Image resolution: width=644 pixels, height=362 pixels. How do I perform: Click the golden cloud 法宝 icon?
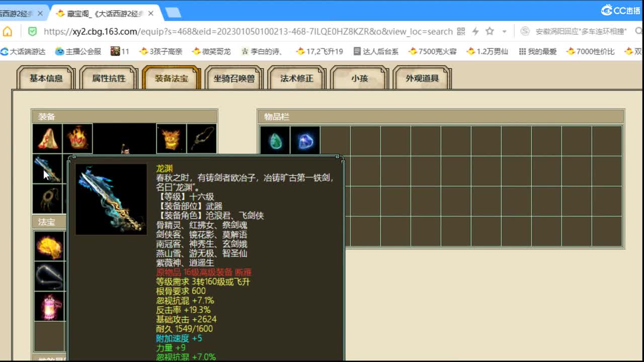pos(49,246)
